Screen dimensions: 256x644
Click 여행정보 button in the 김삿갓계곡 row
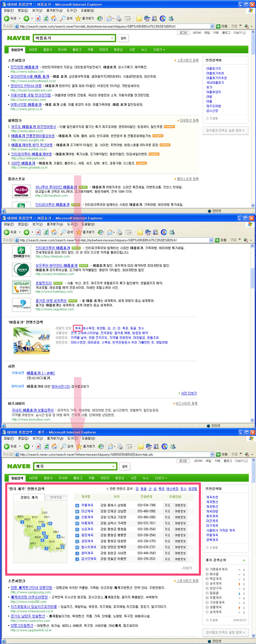tap(180, 559)
